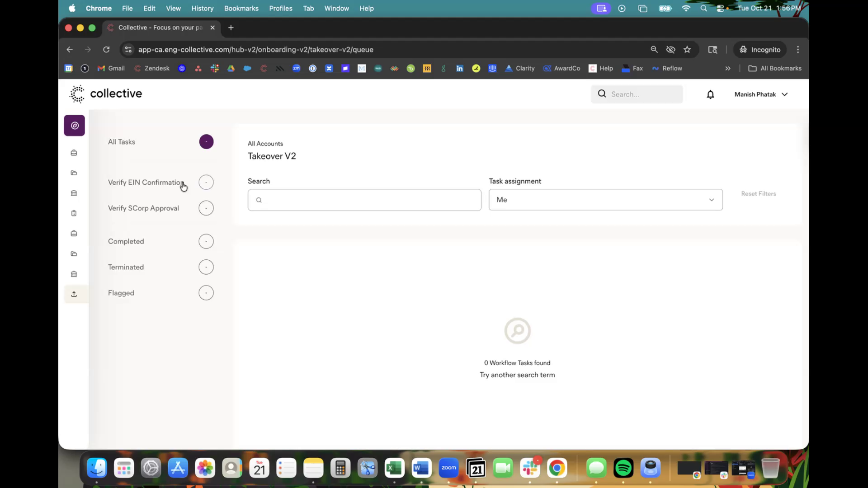Click the upload icon in left sidebar
The image size is (868, 488).
(74, 294)
